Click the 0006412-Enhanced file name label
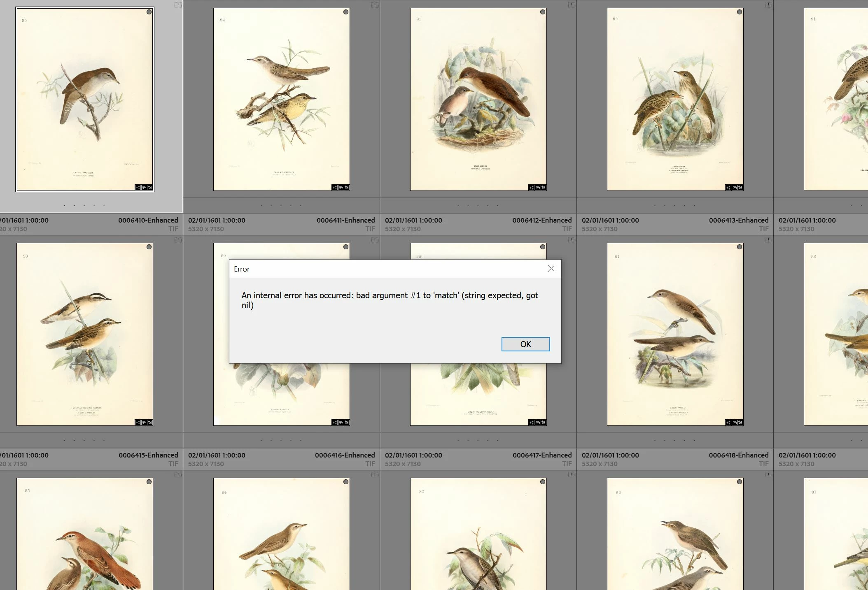 coord(542,220)
